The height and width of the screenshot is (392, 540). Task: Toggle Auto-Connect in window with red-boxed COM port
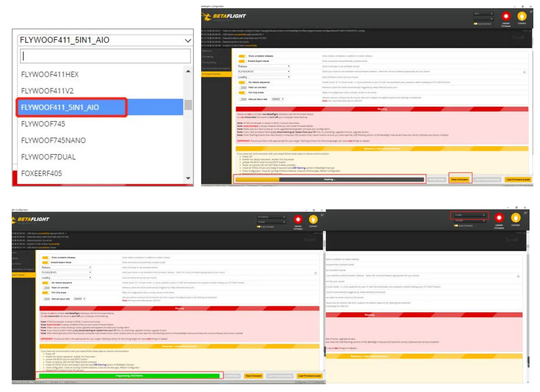pos(456,226)
